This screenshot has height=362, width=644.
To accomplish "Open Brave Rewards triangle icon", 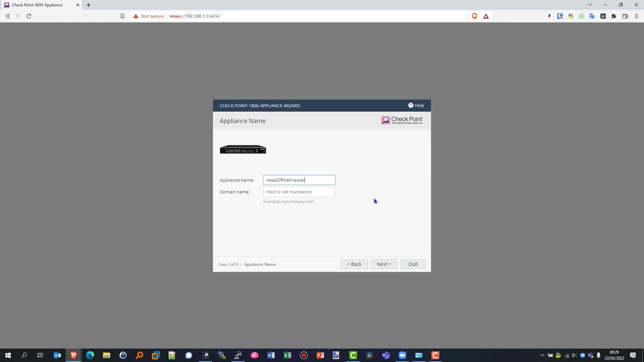I will coord(486,16).
